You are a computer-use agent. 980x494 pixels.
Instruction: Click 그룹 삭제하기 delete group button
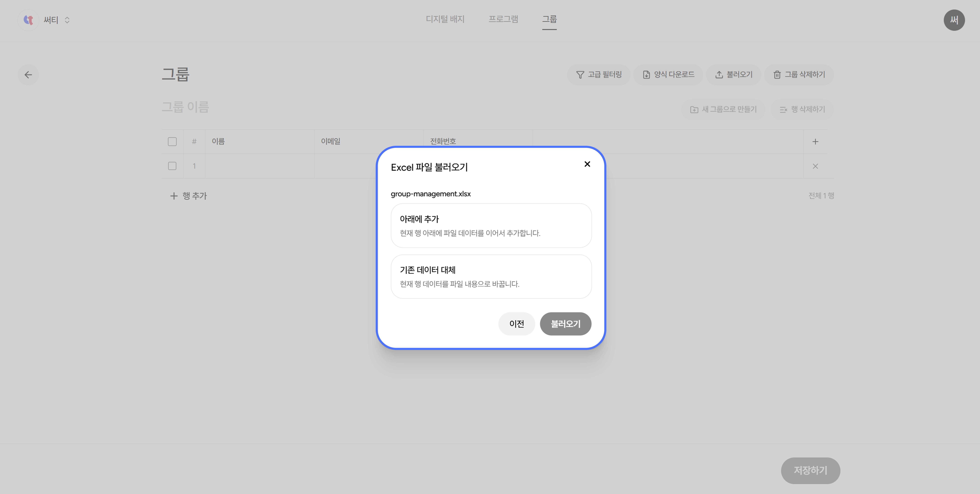(x=799, y=75)
